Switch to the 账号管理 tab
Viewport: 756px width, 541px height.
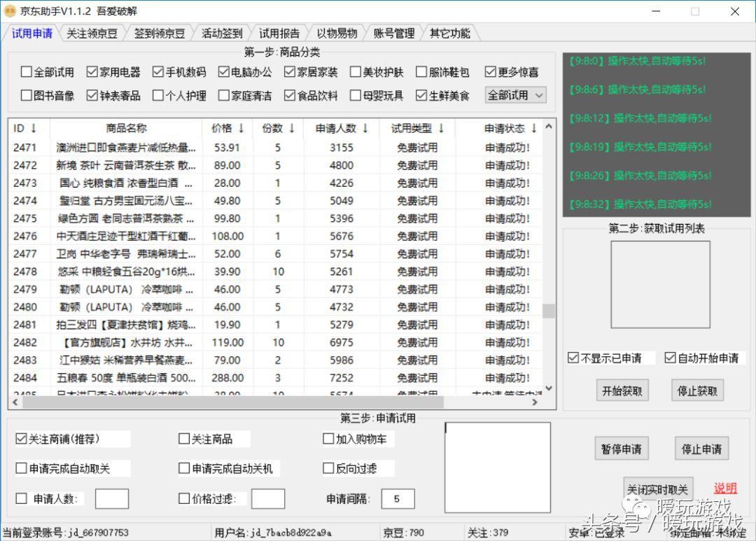coord(393,33)
